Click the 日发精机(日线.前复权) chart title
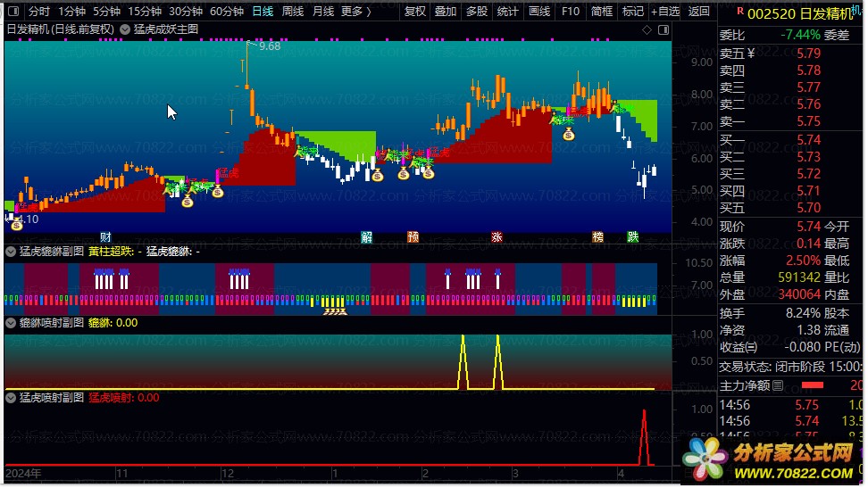 pos(61,29)
